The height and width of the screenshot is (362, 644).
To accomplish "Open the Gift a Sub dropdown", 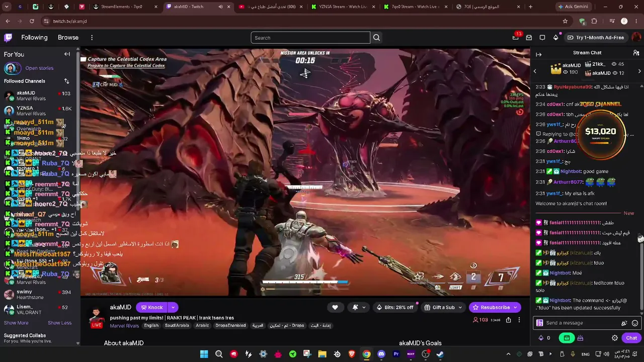I will (443, 307).
